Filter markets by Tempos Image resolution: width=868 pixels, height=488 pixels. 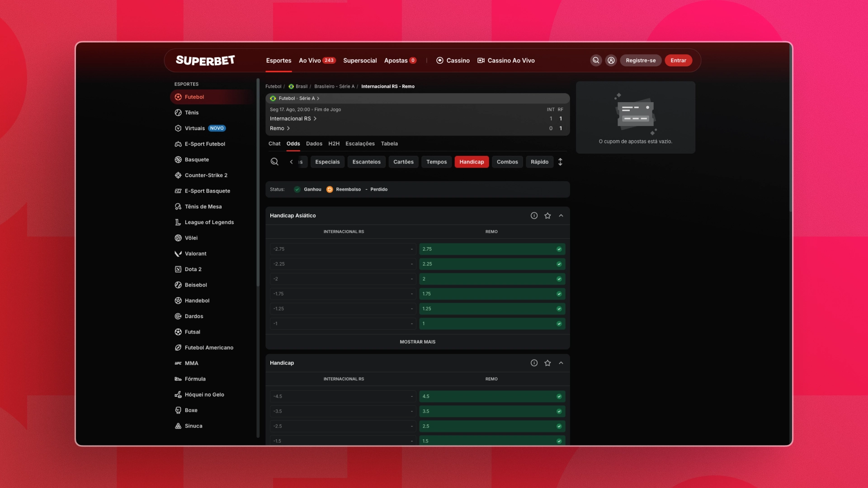point(437,162)
